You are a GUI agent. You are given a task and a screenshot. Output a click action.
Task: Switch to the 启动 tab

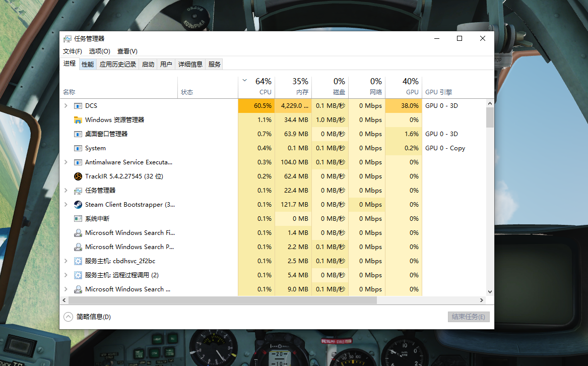coord(148,65)
